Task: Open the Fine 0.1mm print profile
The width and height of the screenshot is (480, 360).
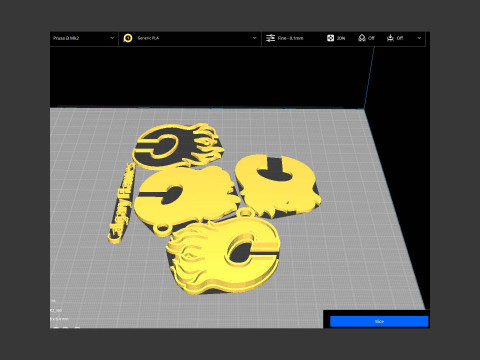Action: pyautogui.click(x=290, y=38)
